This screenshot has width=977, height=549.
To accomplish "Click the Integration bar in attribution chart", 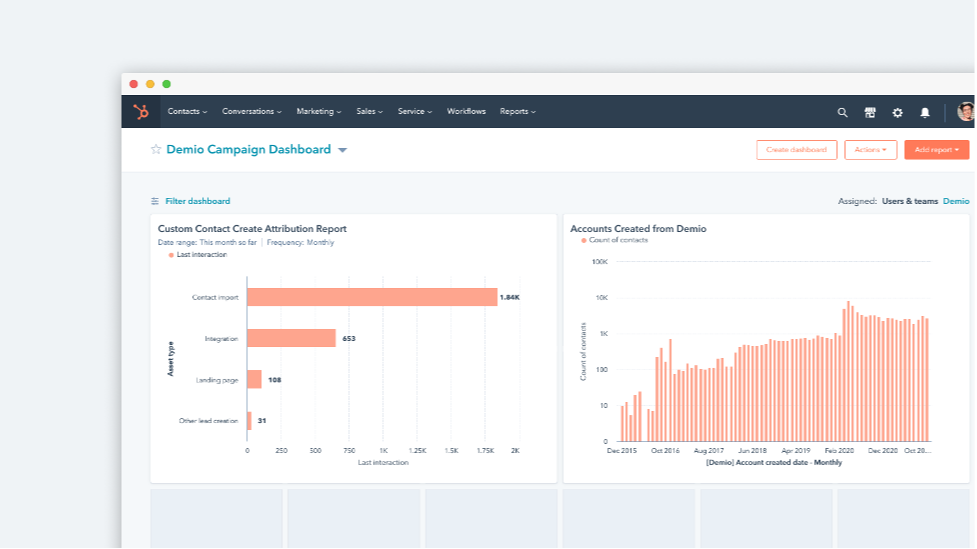I will tap(291, 338).
